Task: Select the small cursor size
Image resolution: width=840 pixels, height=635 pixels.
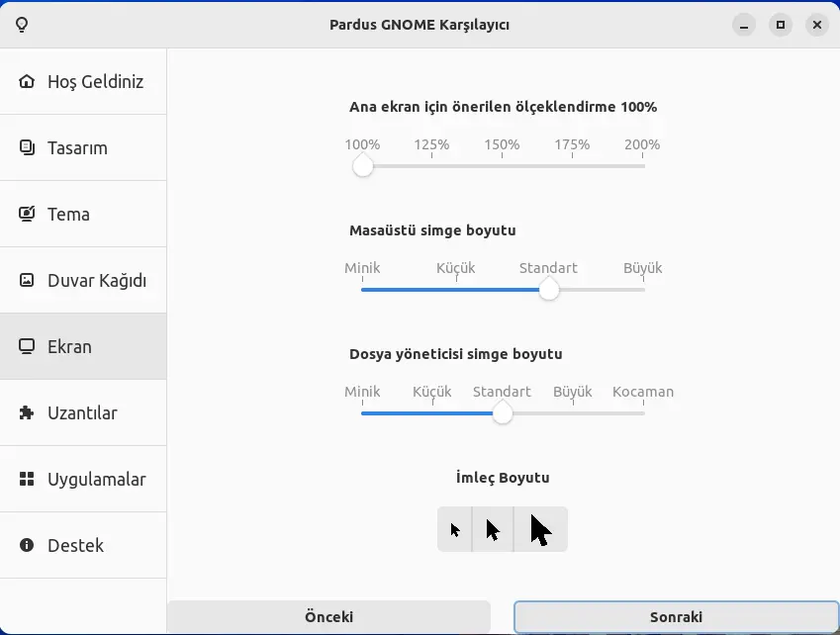Action: pyautogui.click(x=455, y=529)
